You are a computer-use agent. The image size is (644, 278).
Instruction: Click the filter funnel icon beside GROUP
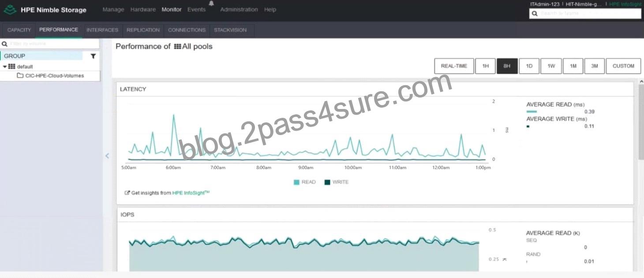click(93, 56)
